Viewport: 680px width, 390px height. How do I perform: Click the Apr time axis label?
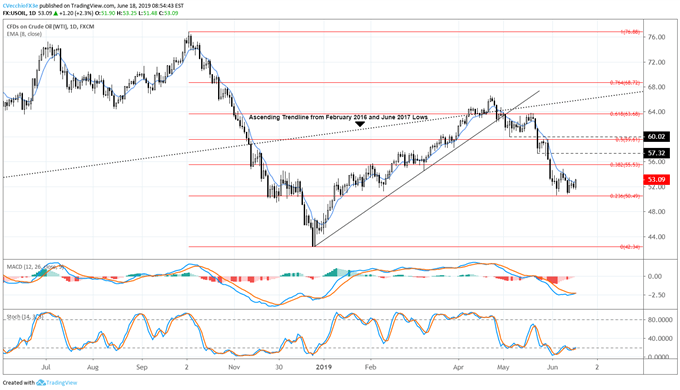[458, 367]
